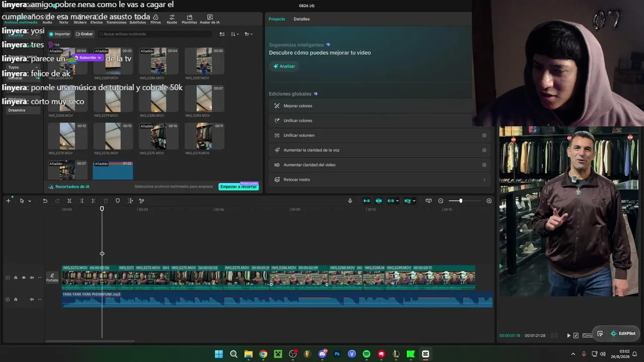Lock the YARA YARA audio track
This screenshot has width=644, height=362.
click(16, 300)
